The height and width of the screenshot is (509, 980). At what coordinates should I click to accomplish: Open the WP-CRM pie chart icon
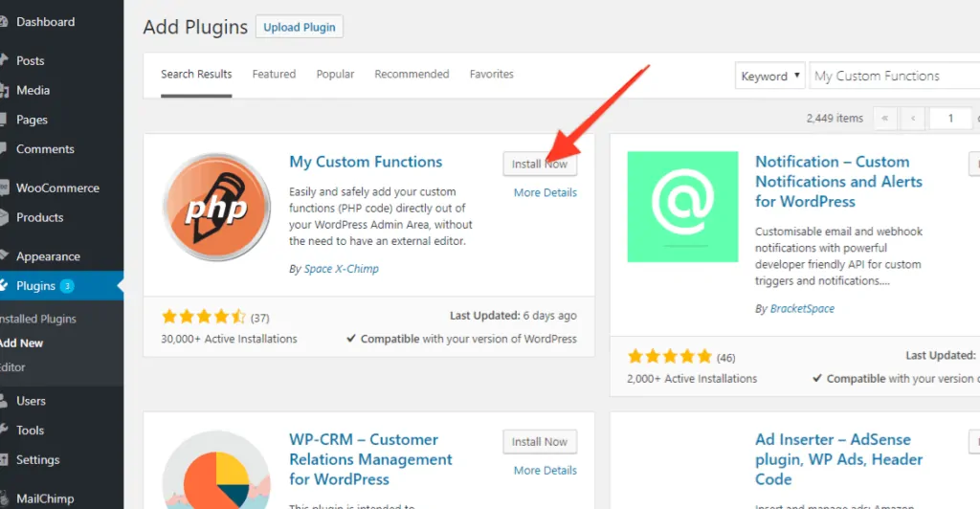[x=216, y=469]
